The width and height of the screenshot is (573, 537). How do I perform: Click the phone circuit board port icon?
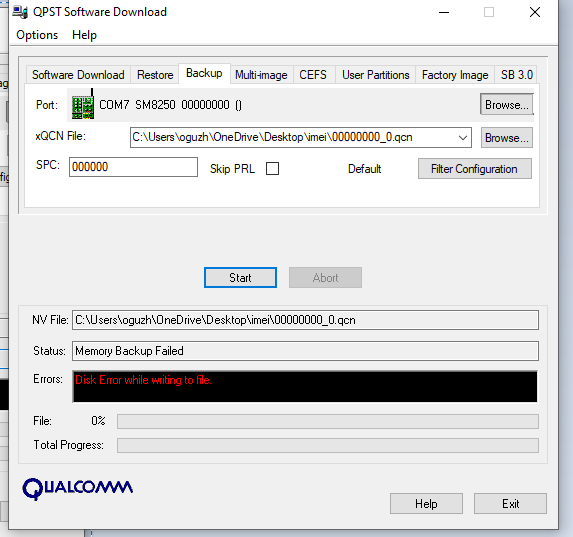(x=83, y=105)
